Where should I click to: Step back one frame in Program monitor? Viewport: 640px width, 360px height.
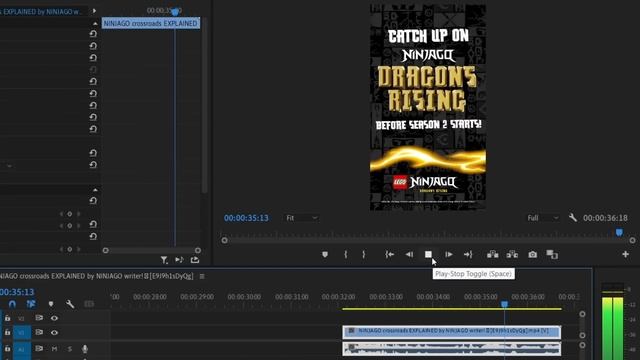pyautogui.click(x=409, y=254)
